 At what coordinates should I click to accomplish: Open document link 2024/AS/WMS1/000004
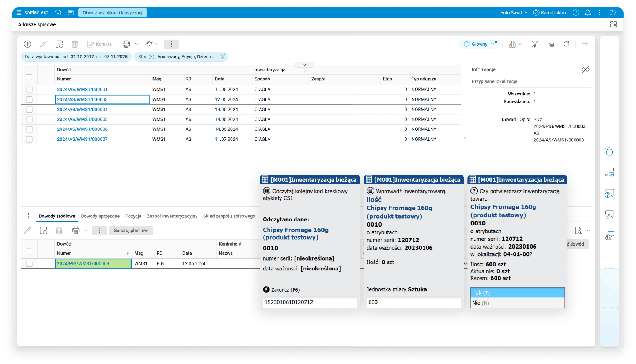82,110
